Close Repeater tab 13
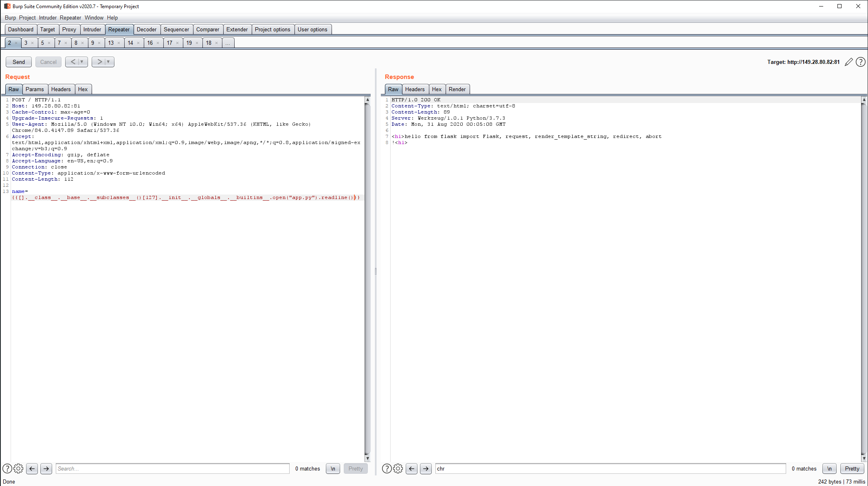868x486 pixels. tap(119, 43)
